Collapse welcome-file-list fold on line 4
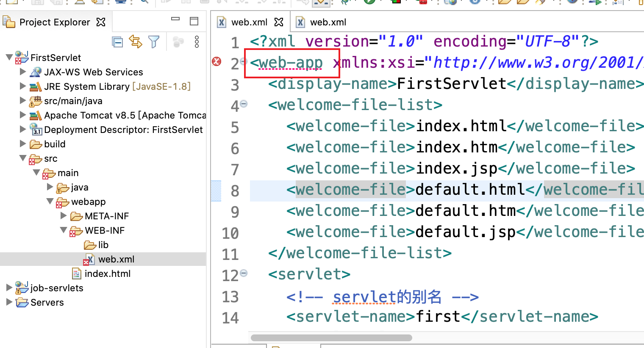Viewport: 644px width, 348px height. coord(244,104)
